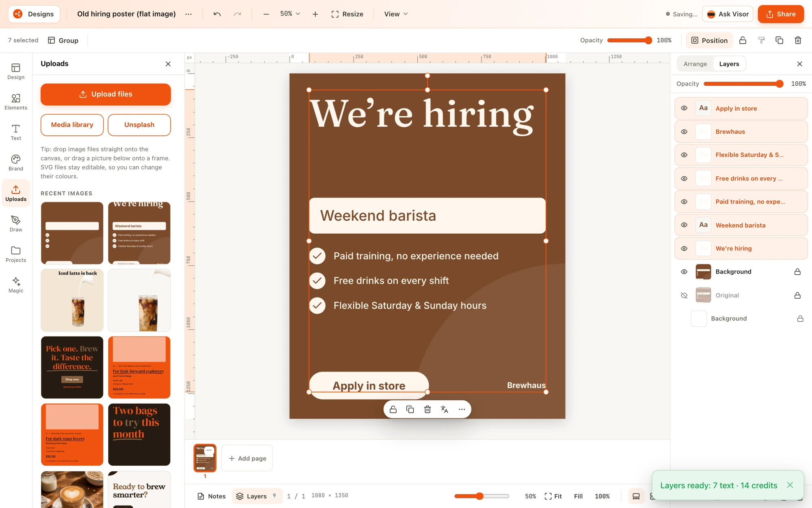
Task: Hide the Flexible Saturday layer
Action: [684, 155]
